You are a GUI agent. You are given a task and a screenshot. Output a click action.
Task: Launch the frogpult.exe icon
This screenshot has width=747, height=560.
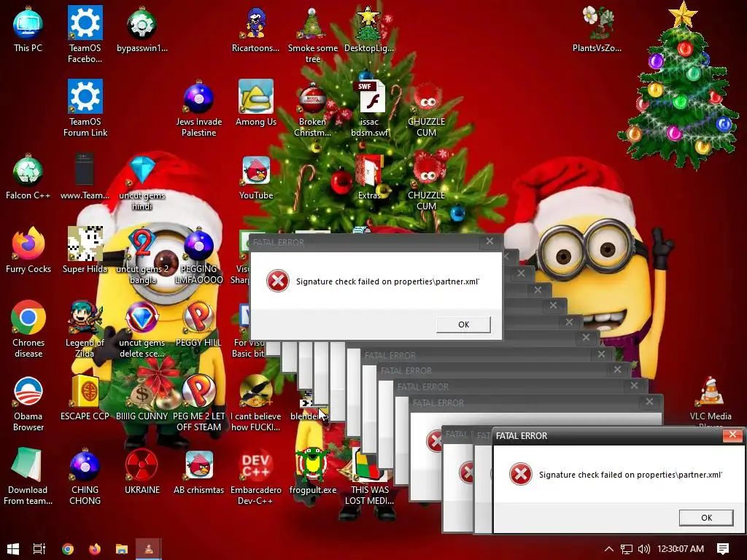click(x=312, y=464)
